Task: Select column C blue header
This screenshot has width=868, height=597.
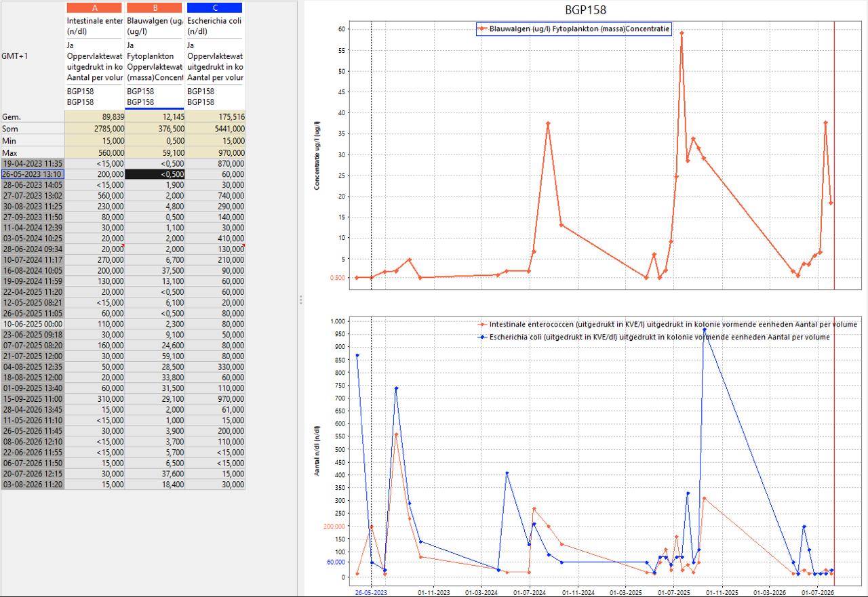Action: point(214,7)
